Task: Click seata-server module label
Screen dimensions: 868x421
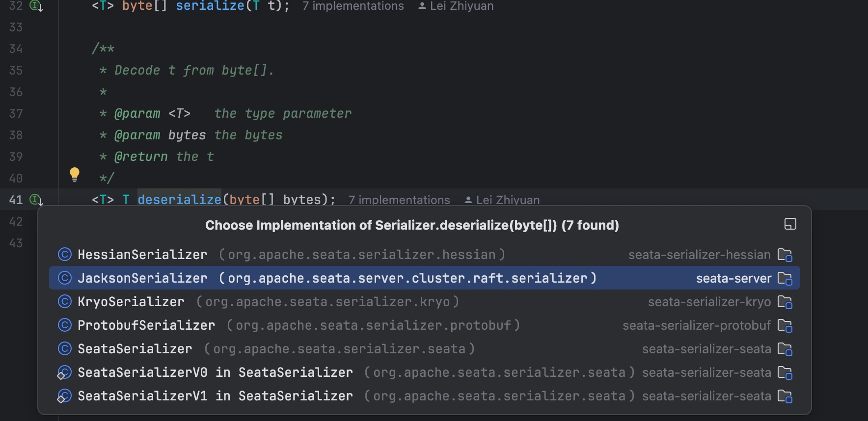Action: point(733,278)
